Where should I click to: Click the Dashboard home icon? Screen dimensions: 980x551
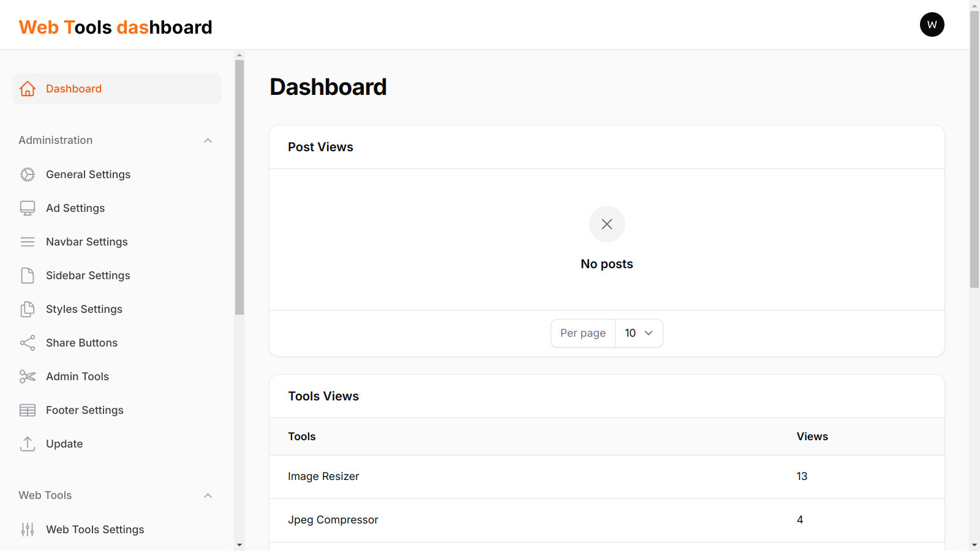coord(28,89)
